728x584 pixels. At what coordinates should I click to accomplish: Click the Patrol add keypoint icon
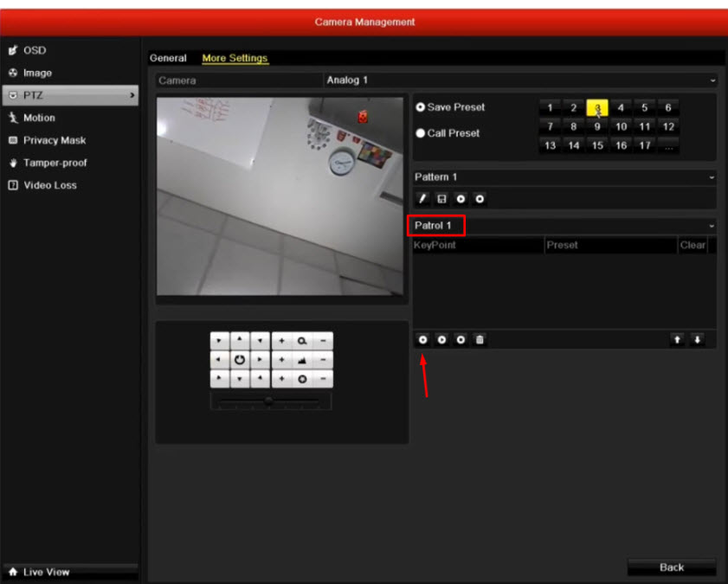point(422,340)
